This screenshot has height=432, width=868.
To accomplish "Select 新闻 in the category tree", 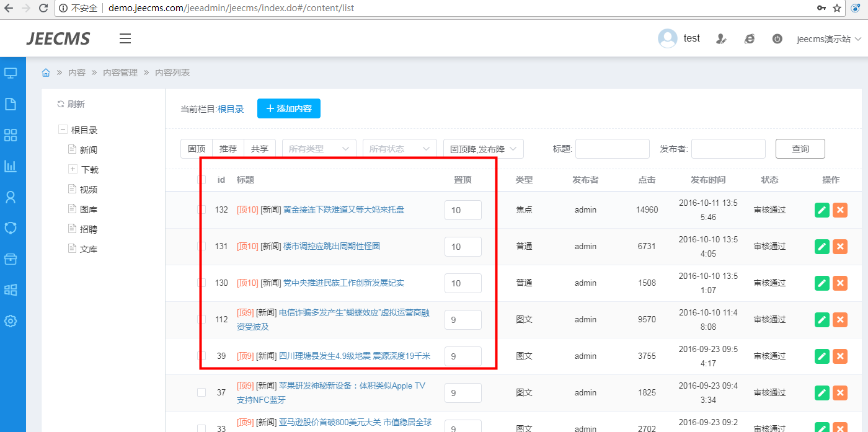I will (x=88, y=150).
